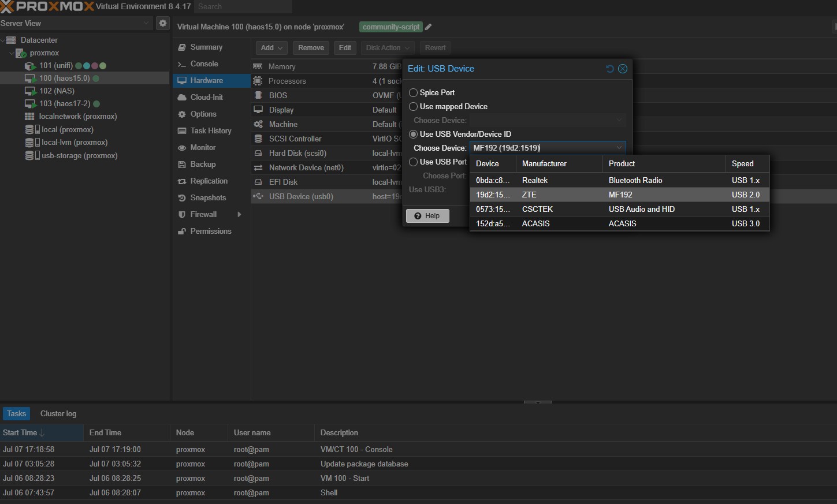Click the Server View settings gear icon
Image resolution: width=837 pixels, height=504 pixels.
pyautogui.click(x=163, y=23)
